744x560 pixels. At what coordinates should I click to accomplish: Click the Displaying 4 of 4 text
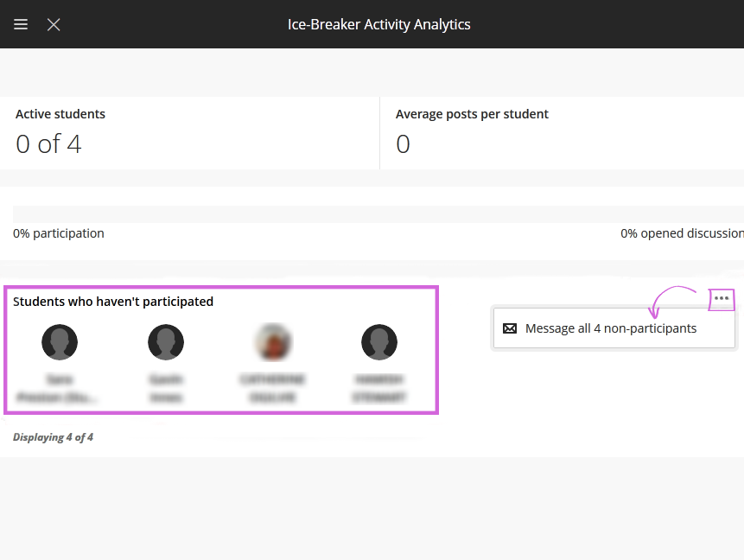coord(53,437)
